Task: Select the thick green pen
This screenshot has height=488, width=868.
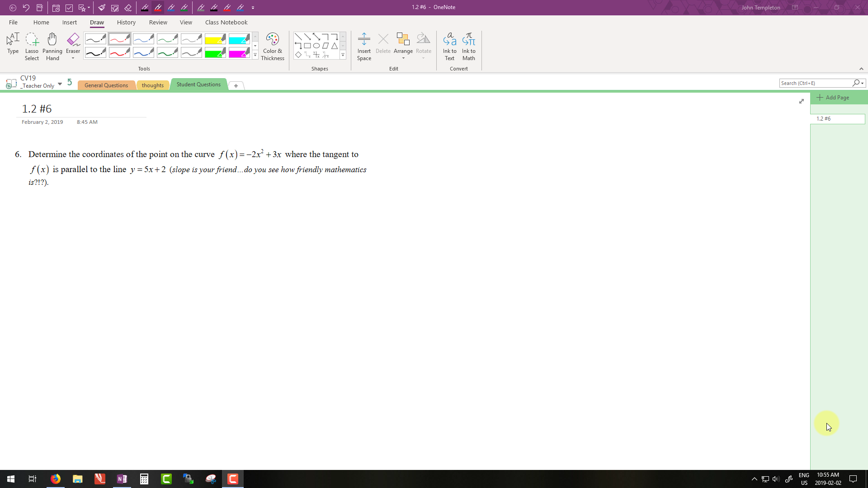Action: tap(167, 53)
